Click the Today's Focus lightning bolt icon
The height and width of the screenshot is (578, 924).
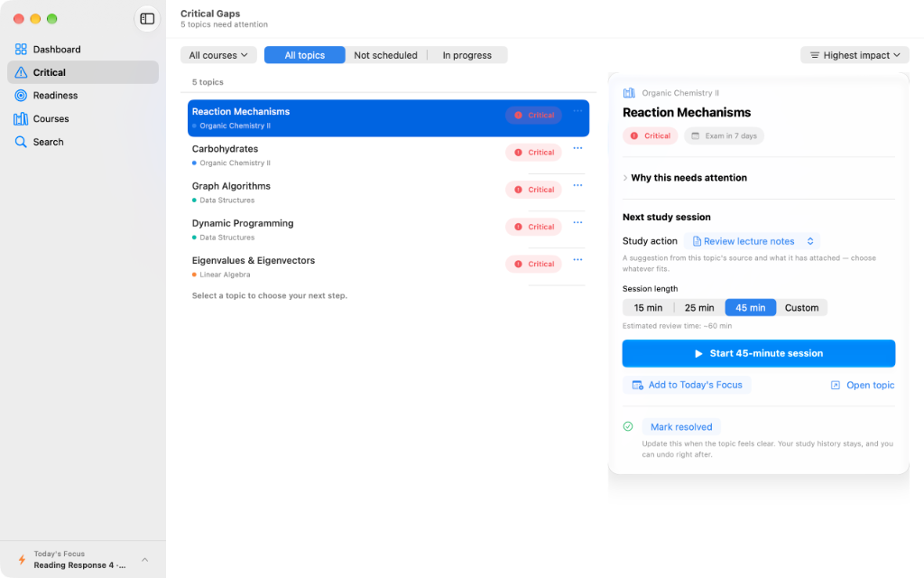22,559
